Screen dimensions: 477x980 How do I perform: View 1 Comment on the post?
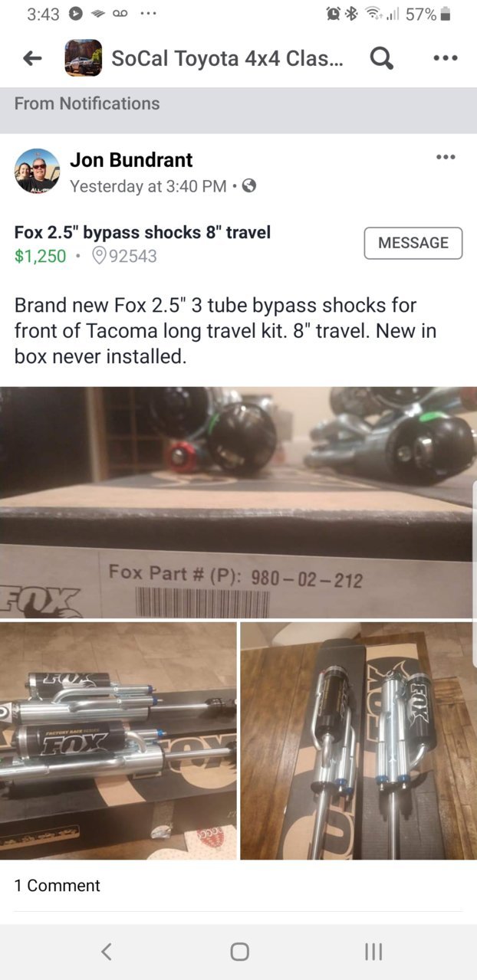coord(58,885)
